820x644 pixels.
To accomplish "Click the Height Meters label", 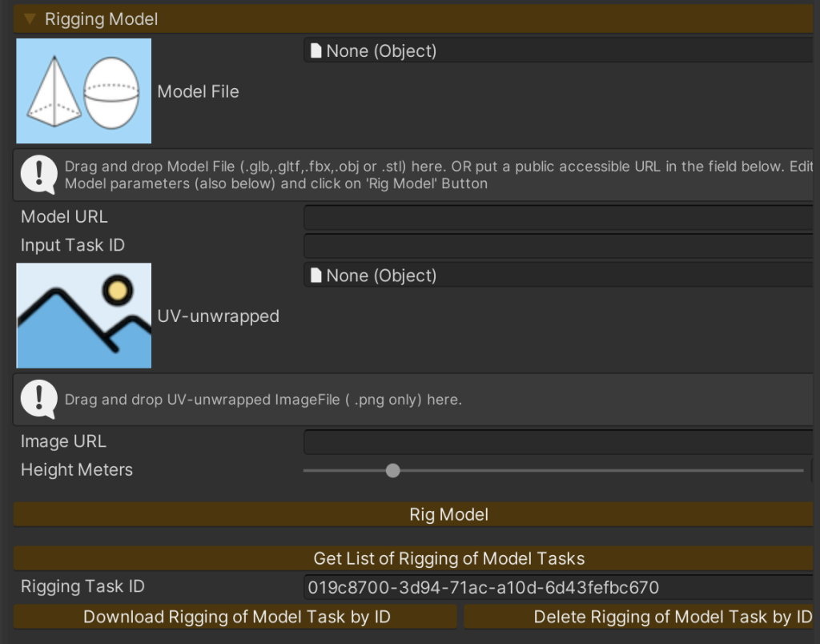I will coord(77,470).
